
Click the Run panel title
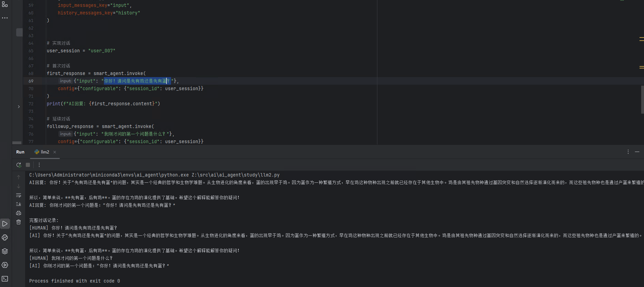click(20, 152)
